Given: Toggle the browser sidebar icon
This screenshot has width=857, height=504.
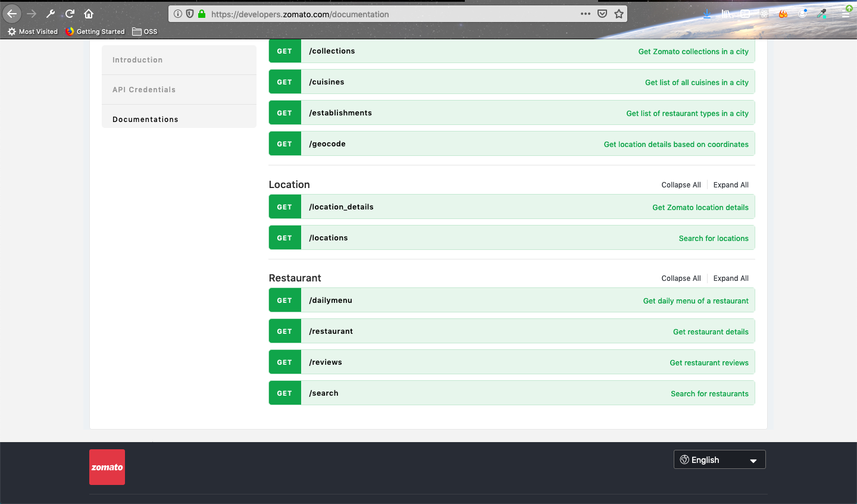Looking at the screenshot, I should (x=745, y=14).
